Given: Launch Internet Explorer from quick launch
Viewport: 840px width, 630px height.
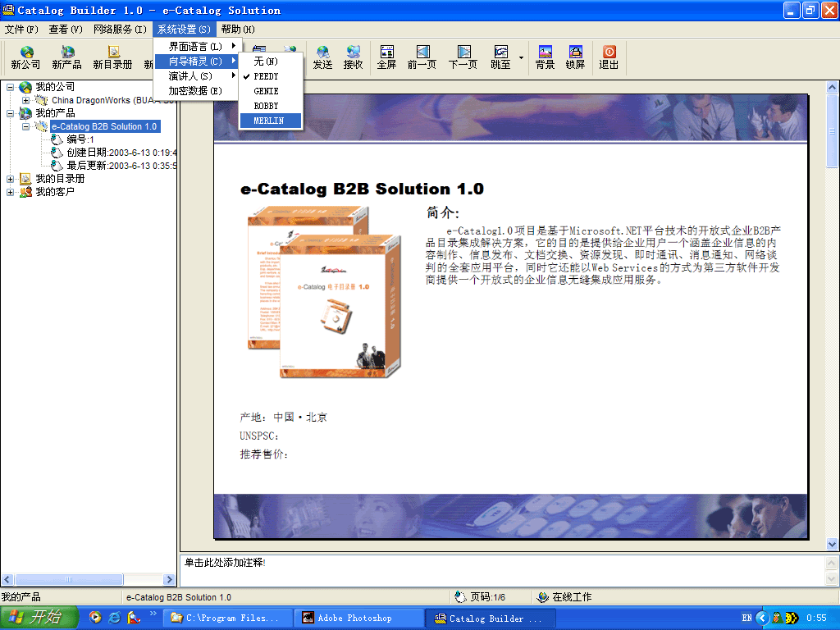Looking at the screenshot, I should pos(114,618).
